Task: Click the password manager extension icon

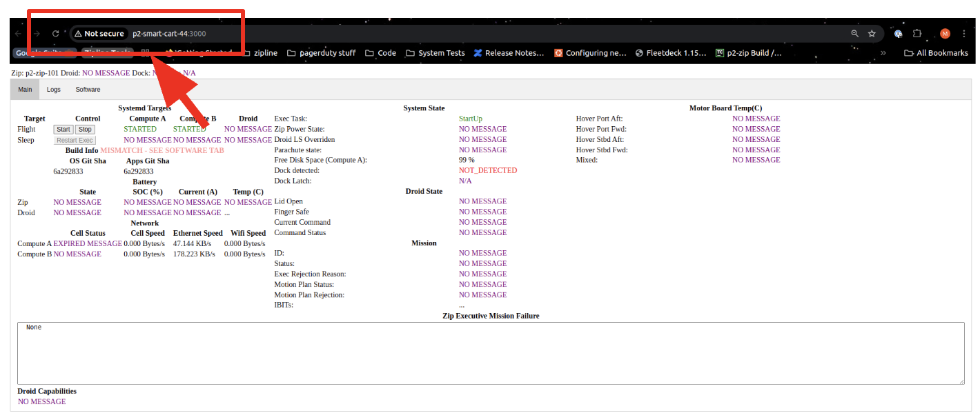Action: pyautogui.click(x=899, y=33)
